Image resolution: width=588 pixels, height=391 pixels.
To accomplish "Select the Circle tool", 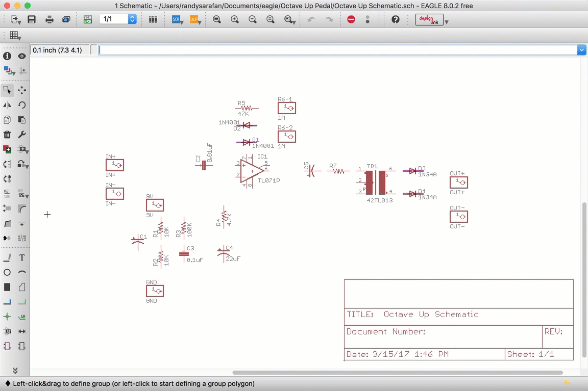I will pyautogui.click(x=7, y=272).
